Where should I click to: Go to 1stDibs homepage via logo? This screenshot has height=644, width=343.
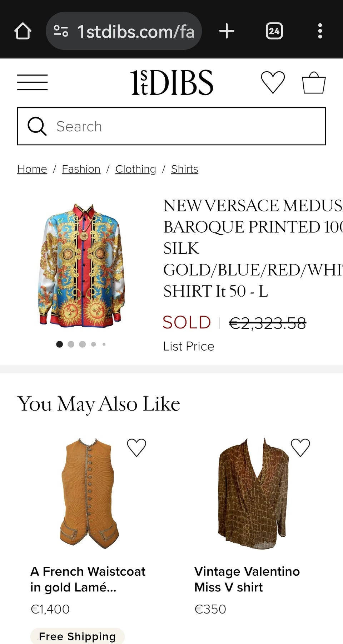coord(171,83)
